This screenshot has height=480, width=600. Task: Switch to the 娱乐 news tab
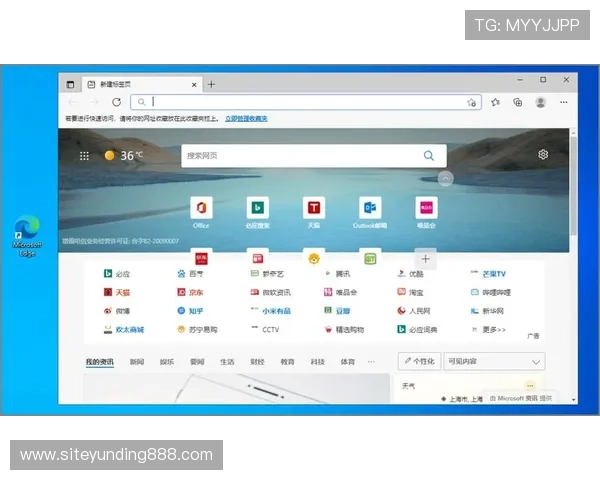coord(166,361)
